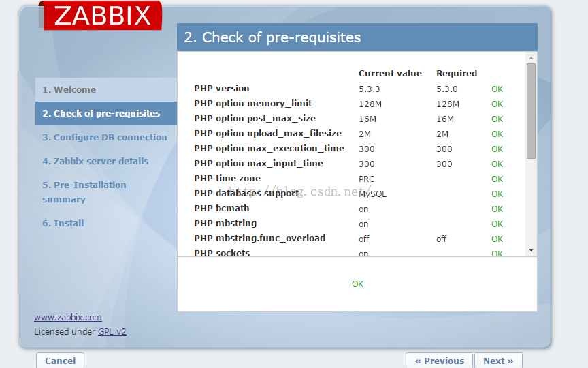Open the GPL v2 license link

(112, 332)
